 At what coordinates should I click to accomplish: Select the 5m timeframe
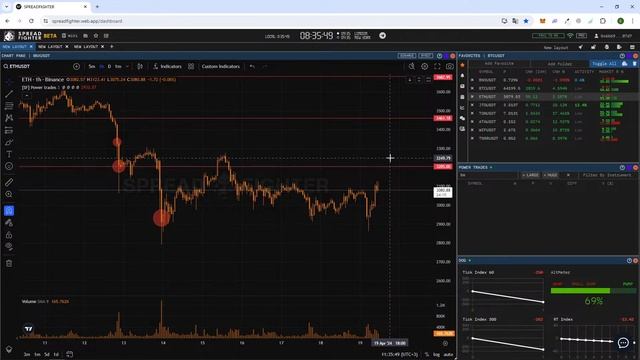pyautogui.click(x=92, y=66)
